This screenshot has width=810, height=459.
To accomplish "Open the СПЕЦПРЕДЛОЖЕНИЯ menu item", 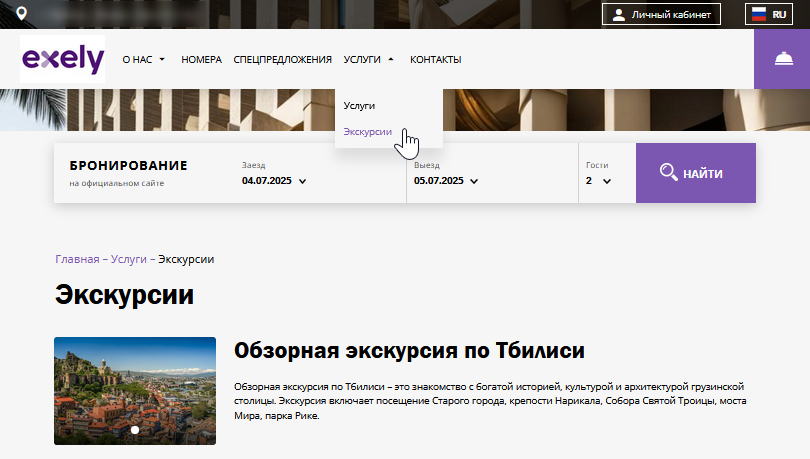I will point(282,60).
